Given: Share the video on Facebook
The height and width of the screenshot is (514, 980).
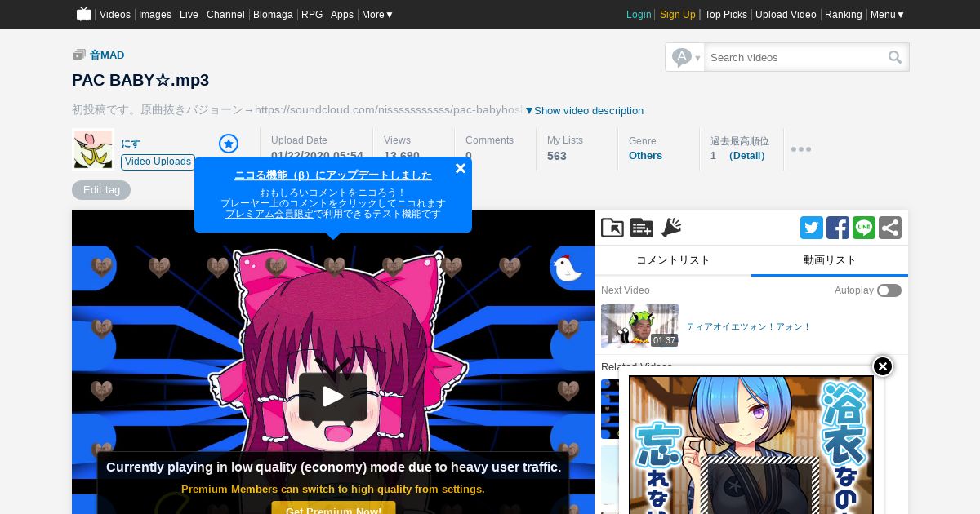Looking at the screenshot, I should click(838, 228).
